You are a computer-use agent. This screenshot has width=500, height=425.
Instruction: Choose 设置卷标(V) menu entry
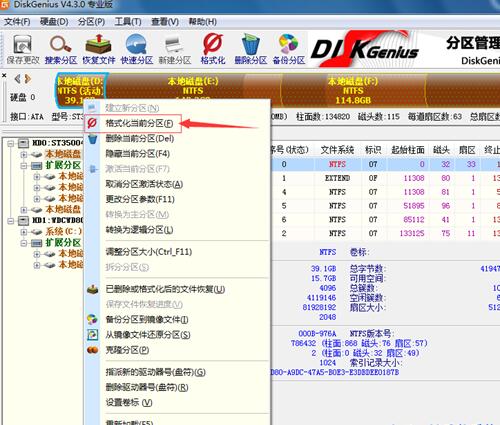coord(129,403)
